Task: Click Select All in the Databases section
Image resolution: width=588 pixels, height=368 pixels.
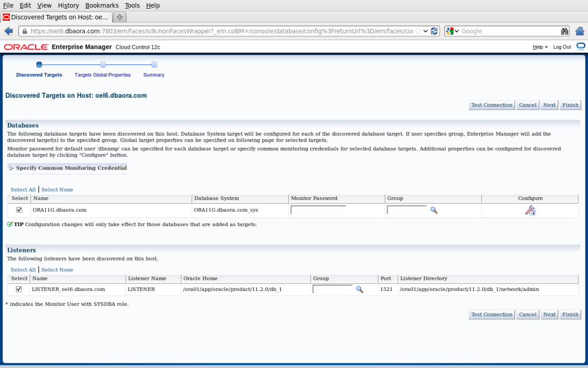Action: coord(23,190)
